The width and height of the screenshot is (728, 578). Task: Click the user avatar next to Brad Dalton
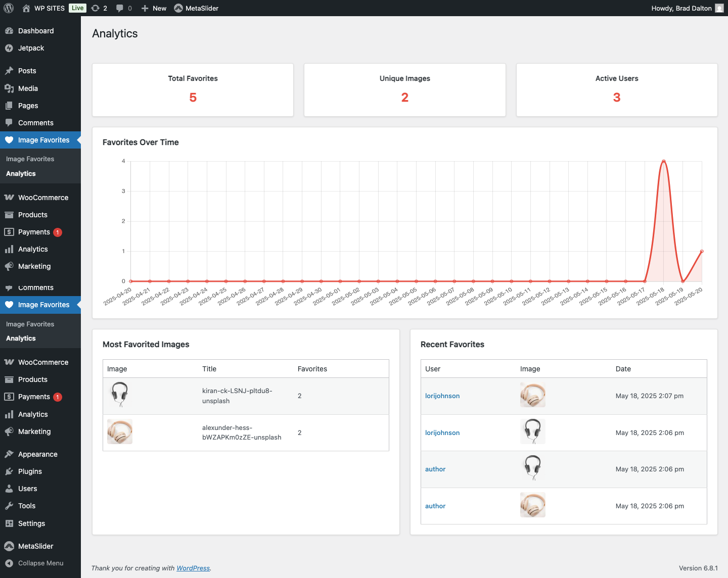[x=719, y=8]
